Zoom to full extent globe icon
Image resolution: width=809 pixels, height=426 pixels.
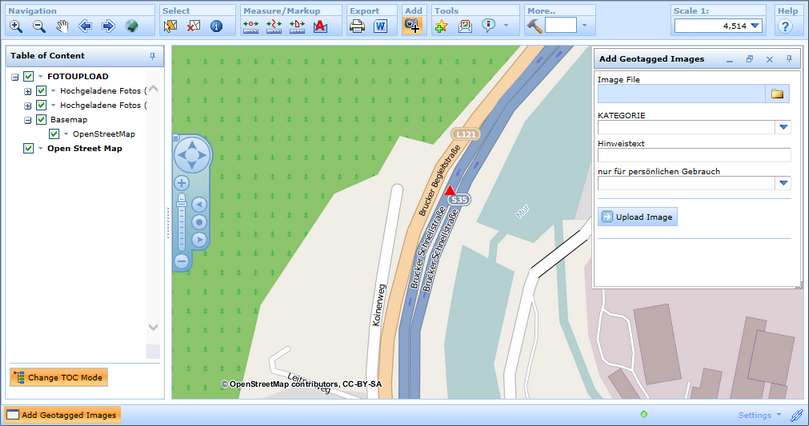point(130,27)
